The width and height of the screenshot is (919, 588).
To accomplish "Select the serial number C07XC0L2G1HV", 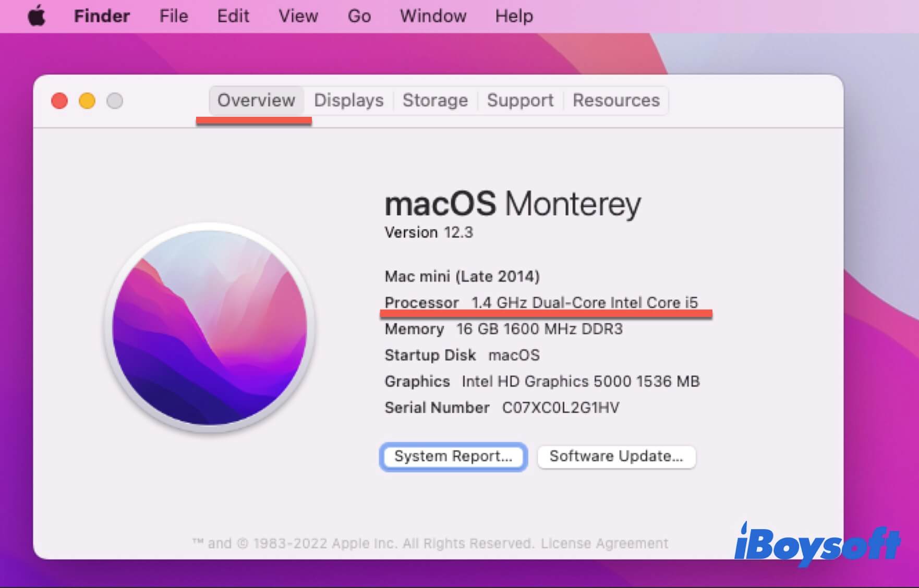I will tap(559, 408).
